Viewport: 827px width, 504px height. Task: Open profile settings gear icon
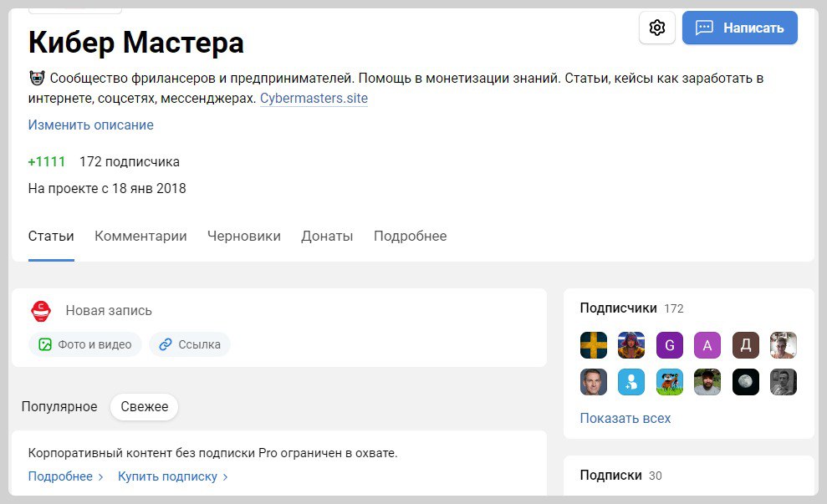(656, 28)
